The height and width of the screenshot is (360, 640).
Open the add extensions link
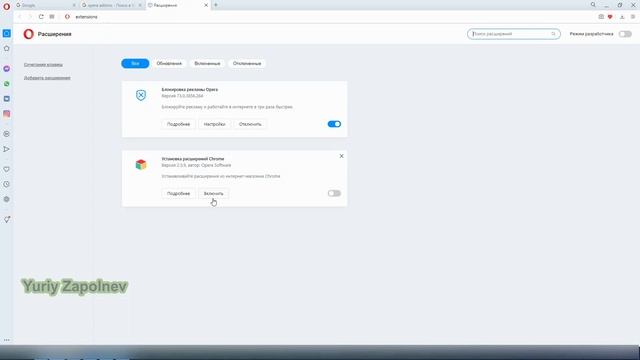47,78
